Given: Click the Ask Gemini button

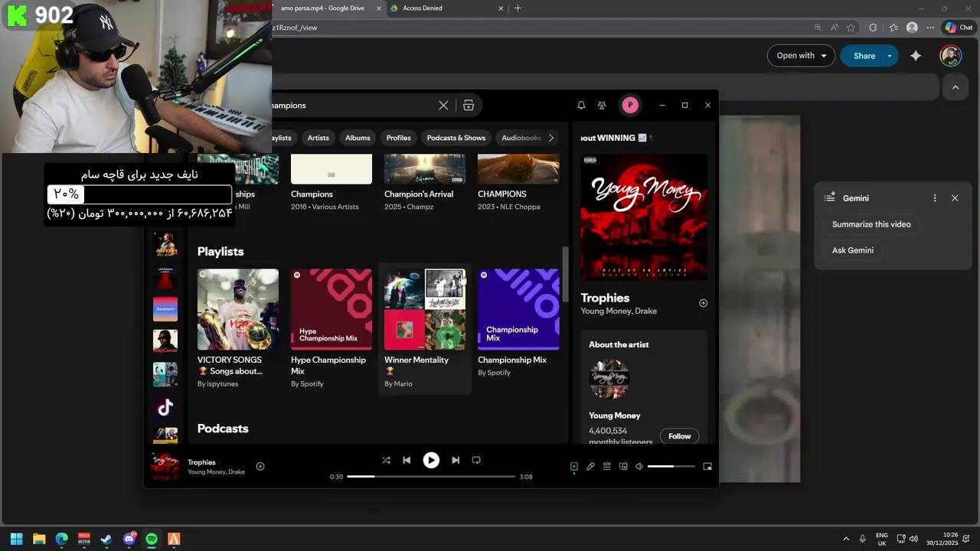Looking at the screenshot, I should click(x=853, y=250).
